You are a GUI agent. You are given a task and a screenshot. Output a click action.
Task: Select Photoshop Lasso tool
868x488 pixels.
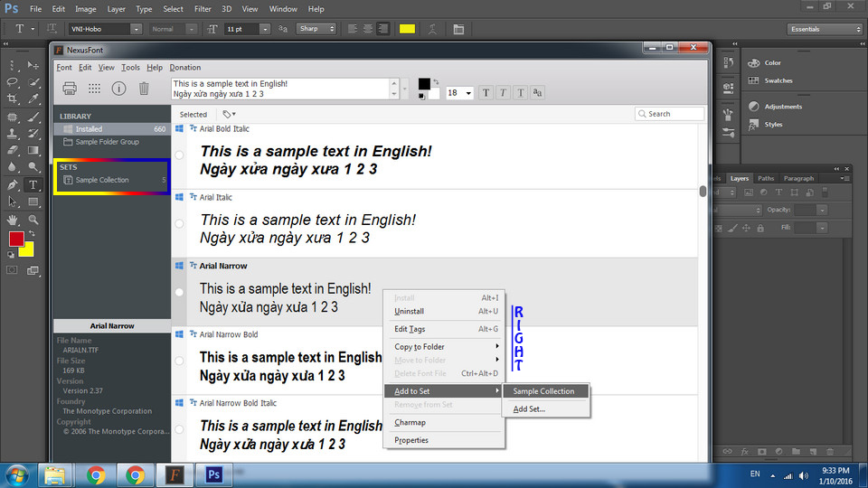(x=12, y=82)
